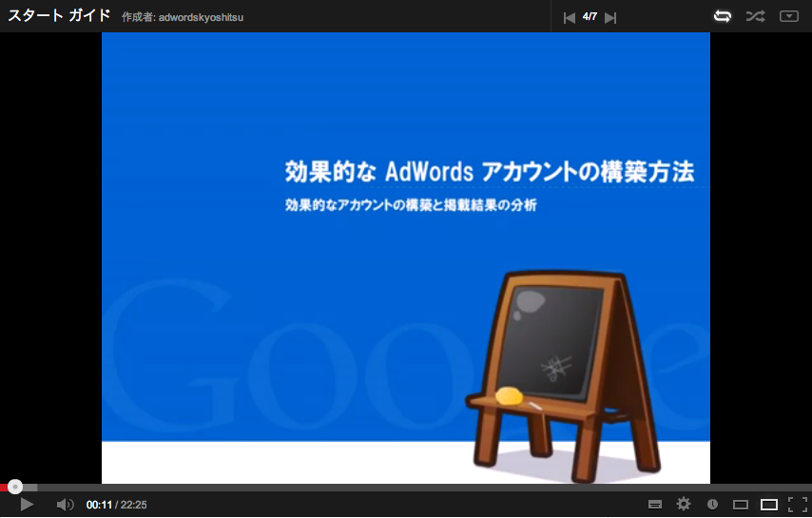The image size is (812, 518).
Task: Play the video
Action: click(27, 504)
